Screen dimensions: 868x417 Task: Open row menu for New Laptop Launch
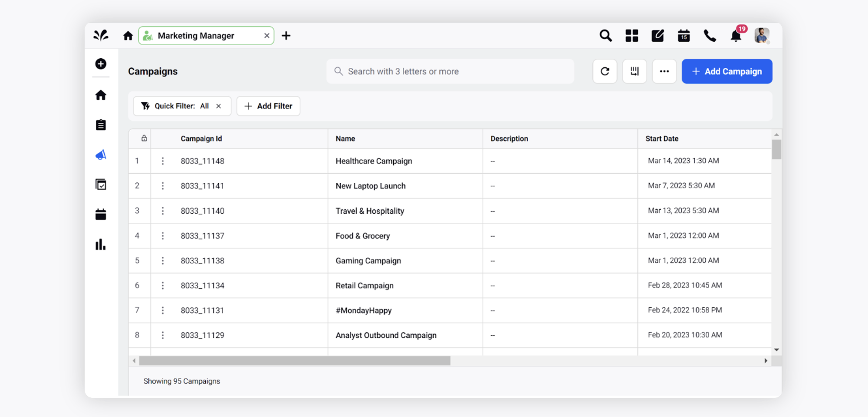(x=163, y=186)
